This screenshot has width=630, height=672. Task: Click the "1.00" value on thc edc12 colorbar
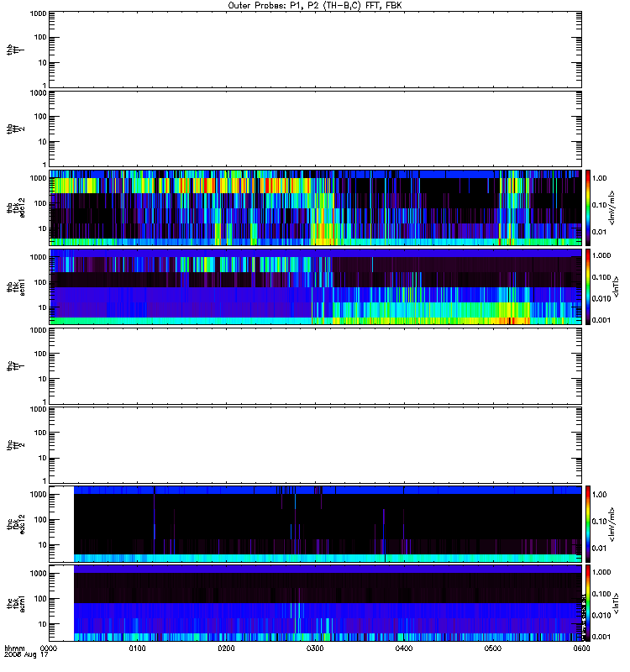(x=599, y=495)
